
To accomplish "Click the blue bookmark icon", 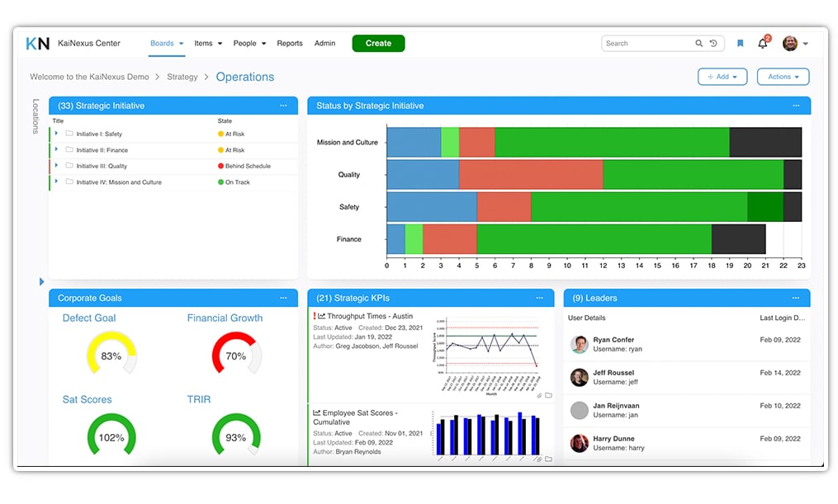I will 741,44.
